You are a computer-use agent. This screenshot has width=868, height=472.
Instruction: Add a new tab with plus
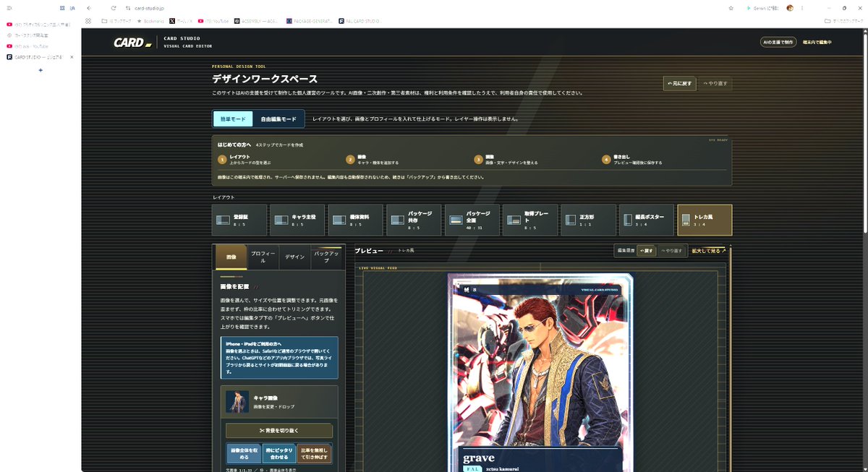coord(41,69)
